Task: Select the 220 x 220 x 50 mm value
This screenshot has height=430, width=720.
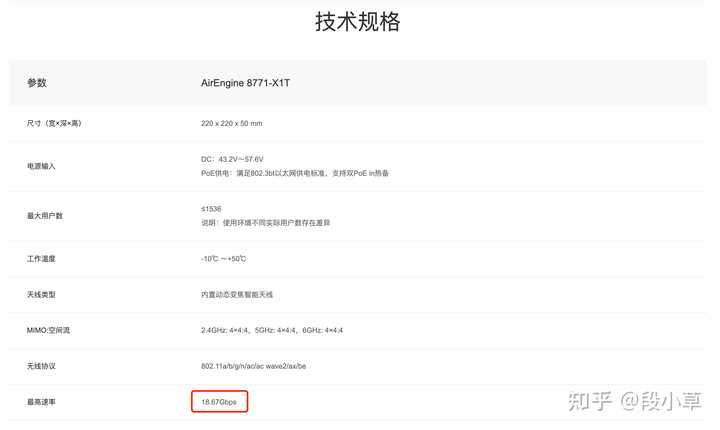Action: [x=231, y=123]
